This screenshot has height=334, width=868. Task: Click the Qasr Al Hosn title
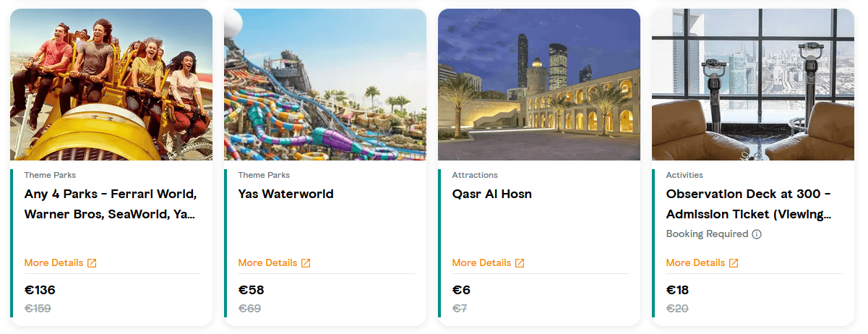(491, 194)
